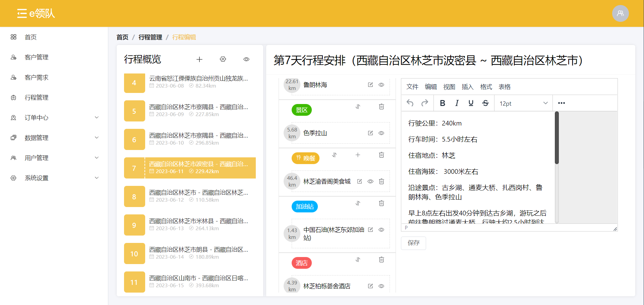Toggle itinerary overview preview eye

click(246, 59)
